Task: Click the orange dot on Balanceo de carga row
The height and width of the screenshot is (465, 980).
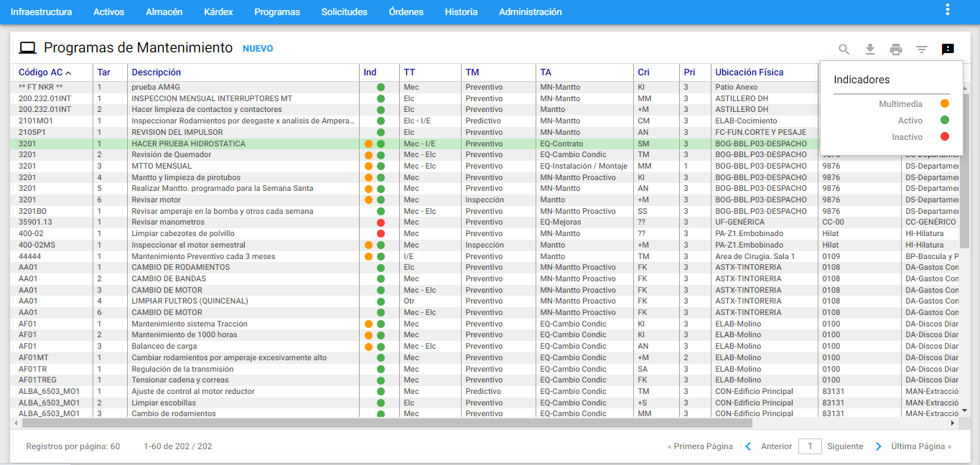Action: (369, 347)
